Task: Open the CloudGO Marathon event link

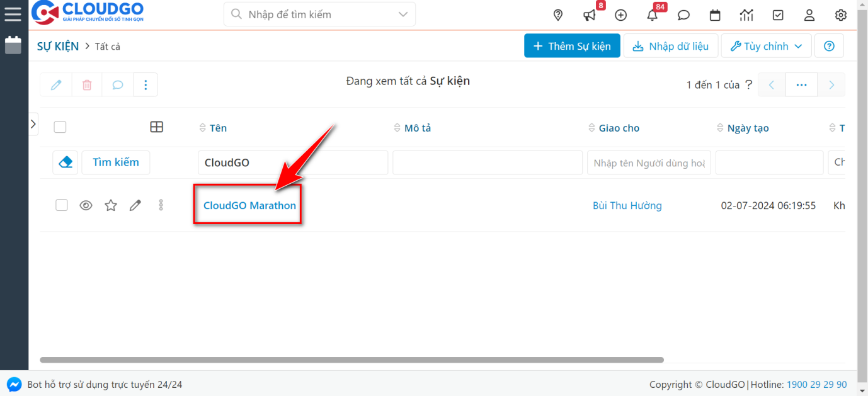Action: (x=249, y=205)
